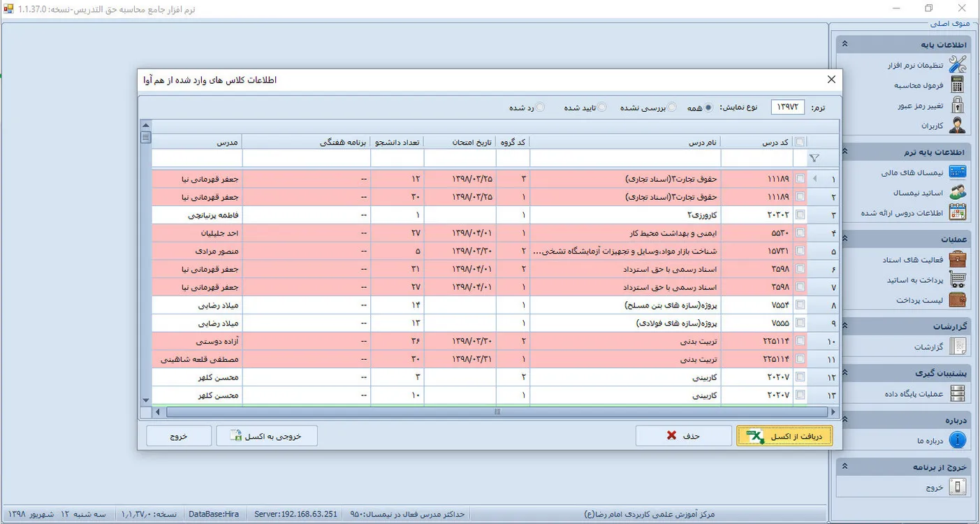Click the blue info icon درباره ما
980x524 pixels.
pos(957,440)
